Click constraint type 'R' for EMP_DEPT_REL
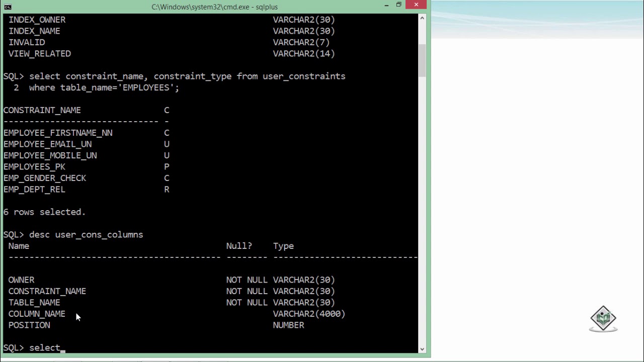This screenshot has width=644, height=362. [167, 190]
